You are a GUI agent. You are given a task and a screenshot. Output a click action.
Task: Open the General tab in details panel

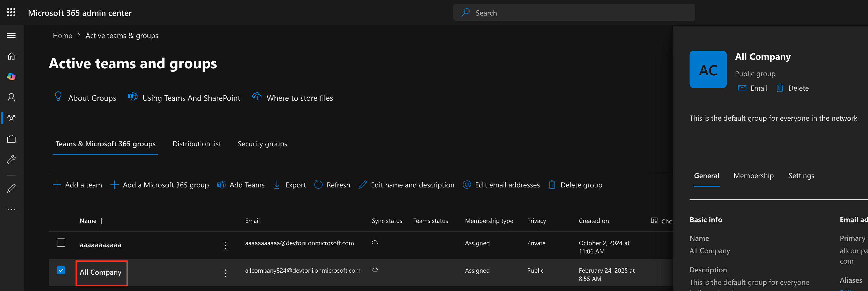coord(707,176)
